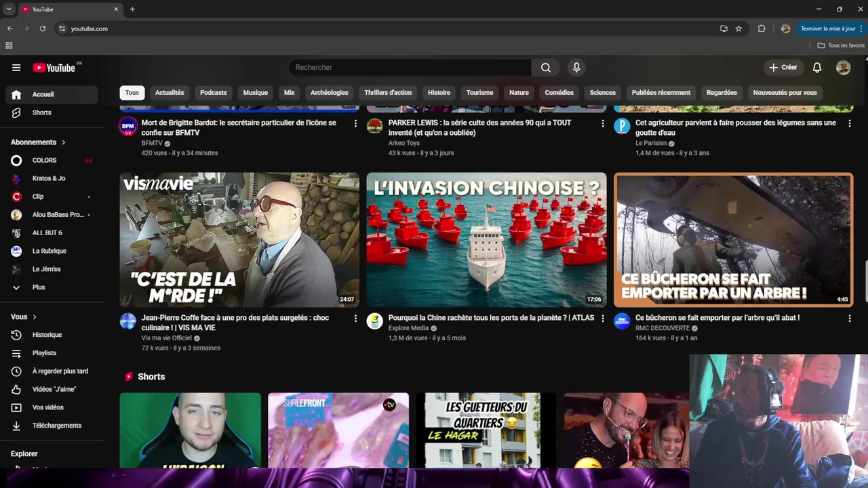Bookmark this page with star icon

pyautogui.click(x=738, y=28)
